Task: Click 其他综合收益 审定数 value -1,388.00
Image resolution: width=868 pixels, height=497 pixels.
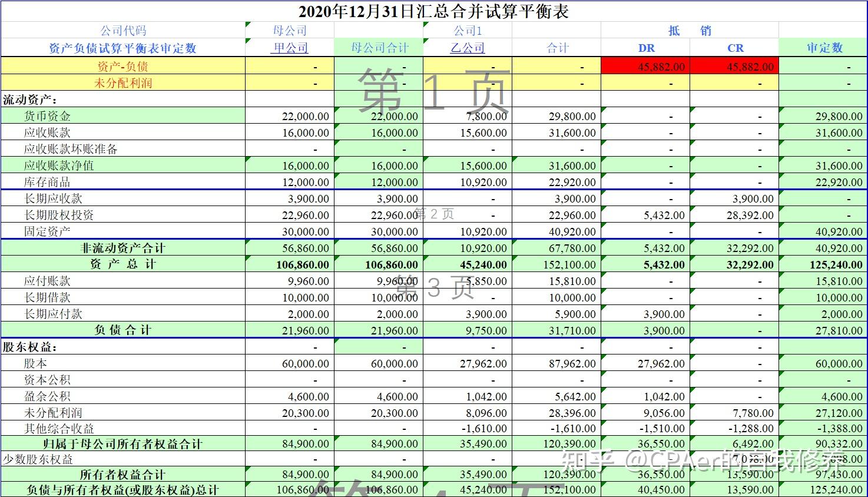Action: tap(840, 429)
